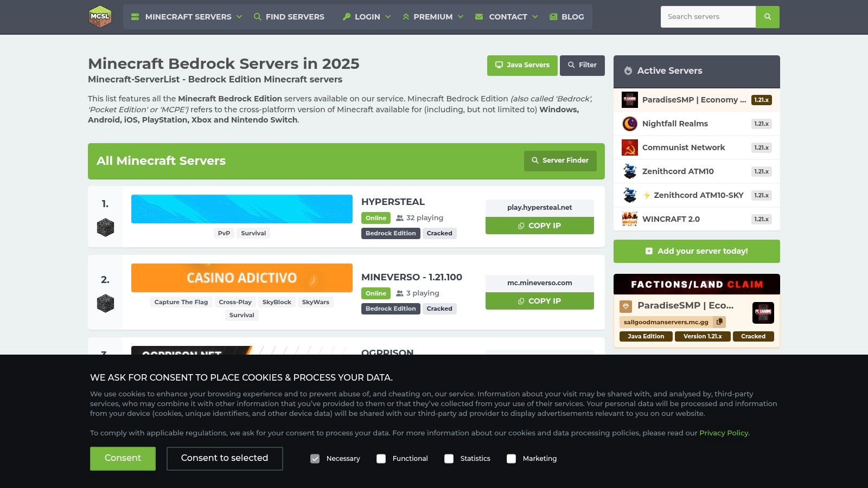Open the ParadiseSMP server icon in Active Servers
Image resolution: width=868 pixels, height=488 pixels.
630,100
